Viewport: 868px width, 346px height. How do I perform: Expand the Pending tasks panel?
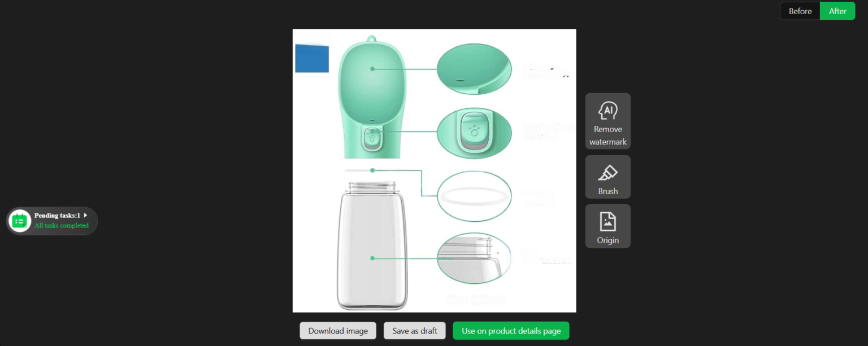[x=85, y=214]
